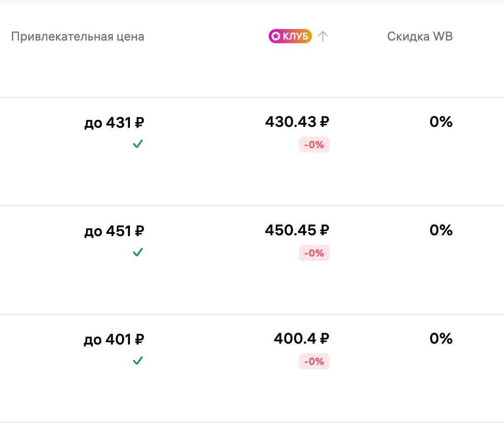This screenshot has width=504, height=430.
Task: Open the 430.43 ₽ club price
Action: click(x=297, y=122)
